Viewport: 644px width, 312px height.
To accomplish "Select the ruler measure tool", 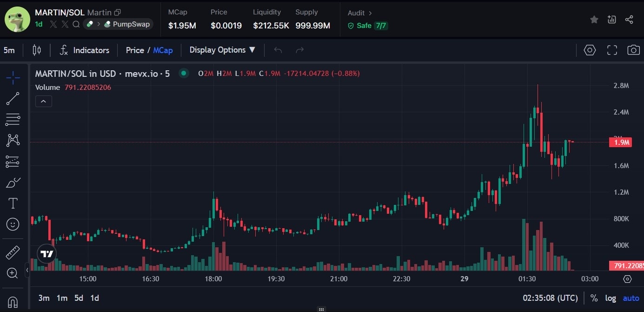I will 13,253.
